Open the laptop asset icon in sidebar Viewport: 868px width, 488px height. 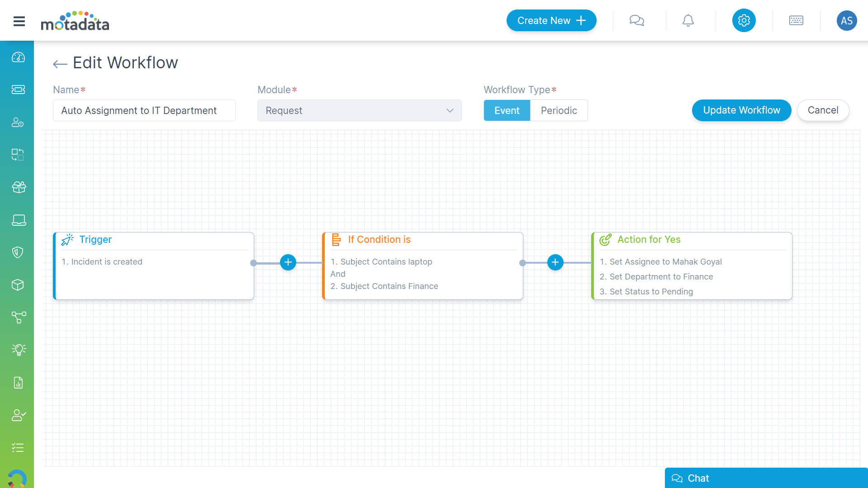click(x=18, y=220)
